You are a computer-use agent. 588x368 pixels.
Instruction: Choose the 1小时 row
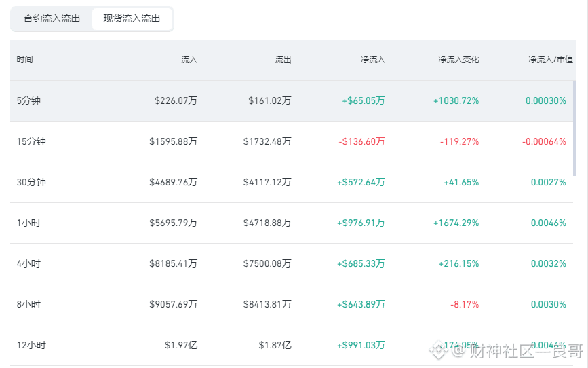point(292,223)
